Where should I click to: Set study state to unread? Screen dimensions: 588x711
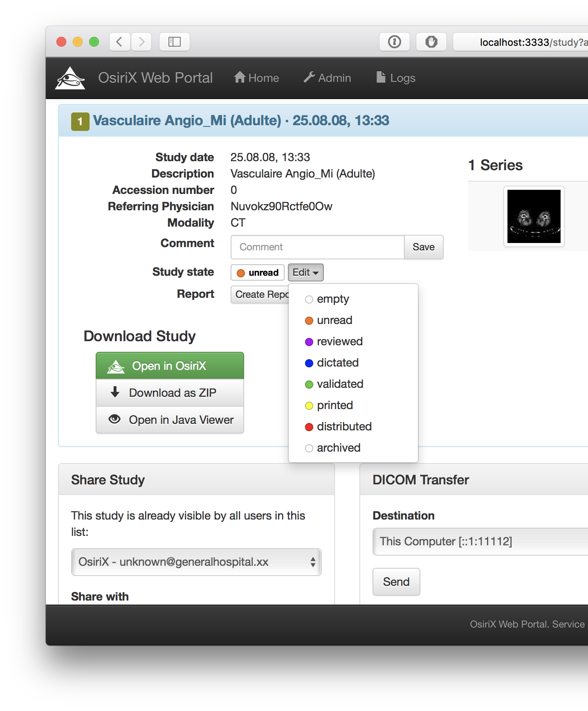(x=353, y=320)
